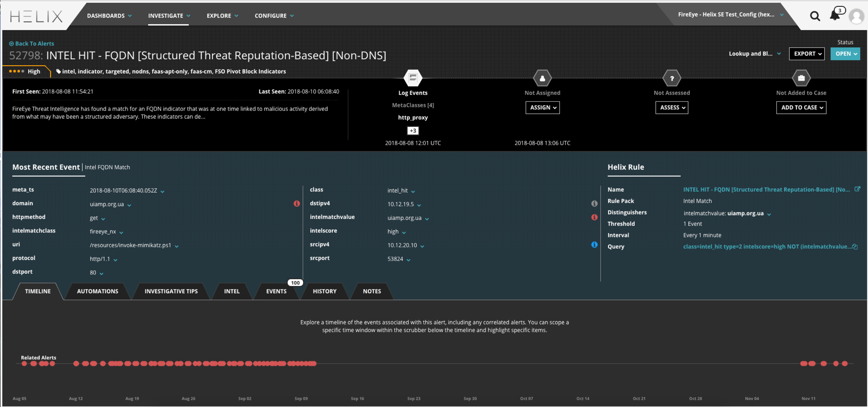The image size is (868, 407).
Task: Click the EXPORT button
Action: click(807, 54)
